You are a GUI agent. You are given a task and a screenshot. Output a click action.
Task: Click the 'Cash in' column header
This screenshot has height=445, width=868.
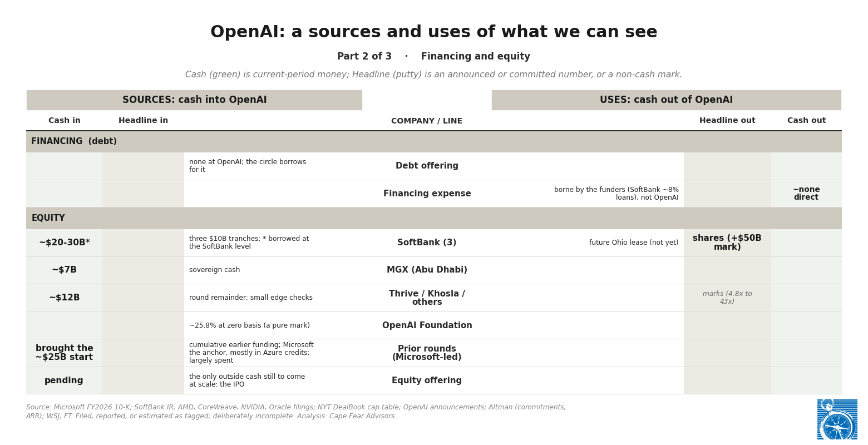[65, 121]
